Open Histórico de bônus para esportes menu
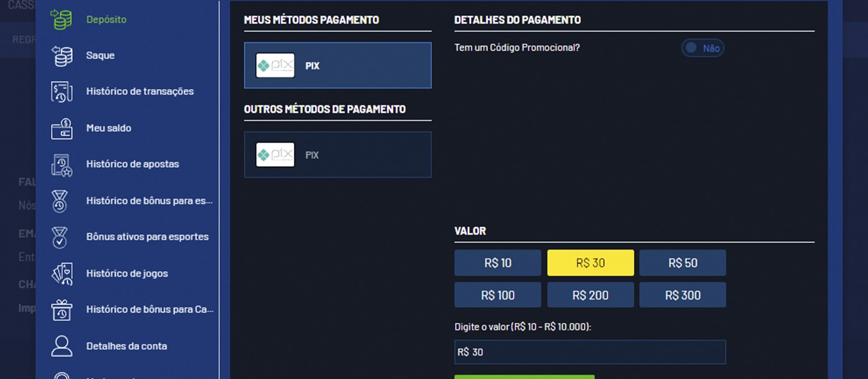The width and height of the screenshot is (868, 379). coord(149,201)
